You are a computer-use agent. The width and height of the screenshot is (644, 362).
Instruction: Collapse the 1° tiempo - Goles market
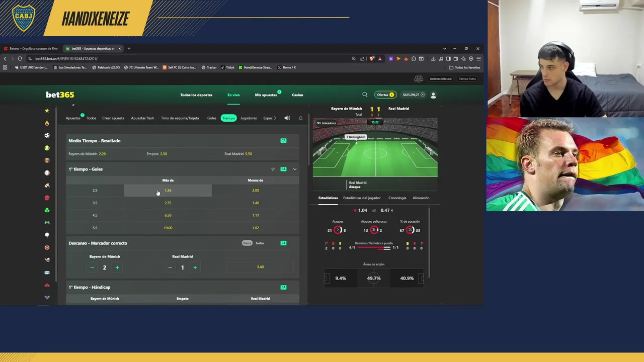tap(295, 169)
